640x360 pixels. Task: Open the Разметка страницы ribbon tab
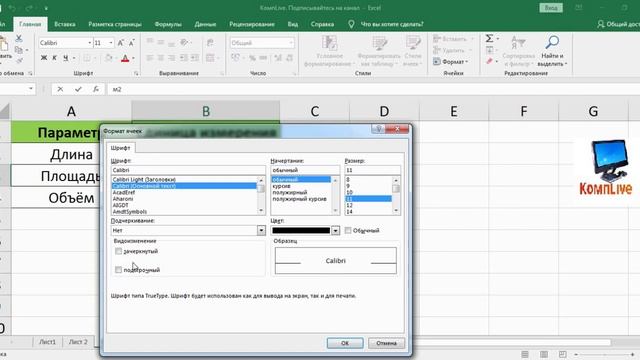click(x=115, y=24)
